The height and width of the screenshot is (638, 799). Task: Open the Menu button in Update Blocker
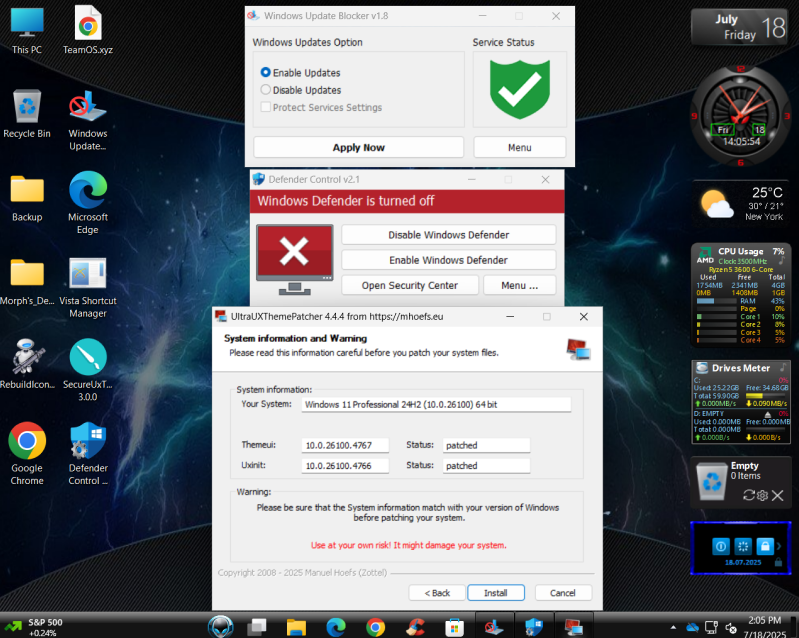(x=520, y=147)
